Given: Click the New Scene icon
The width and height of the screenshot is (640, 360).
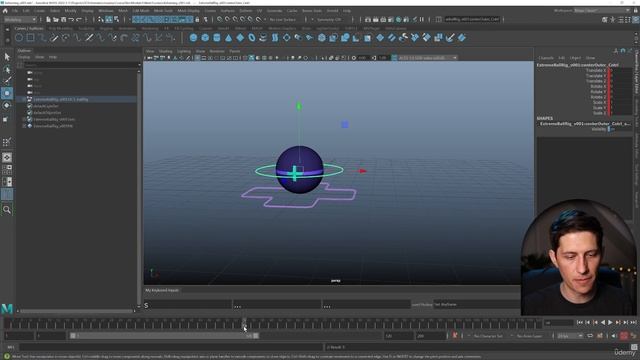Looking at the screenshot, I should tap(48, 19).
